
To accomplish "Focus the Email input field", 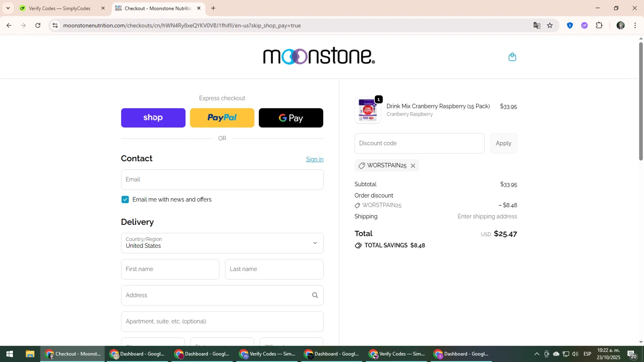I will click(222, 180).
